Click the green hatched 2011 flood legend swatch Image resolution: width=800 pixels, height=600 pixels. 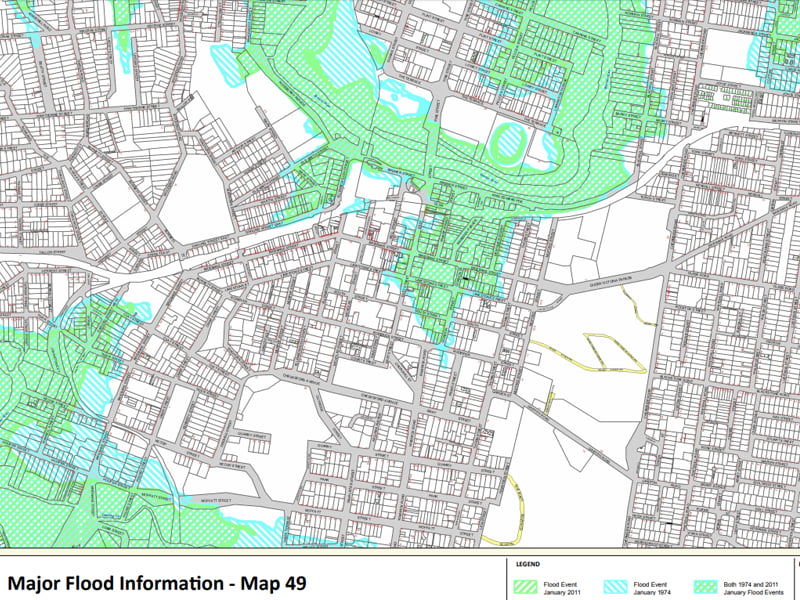[x=526, y=585]
